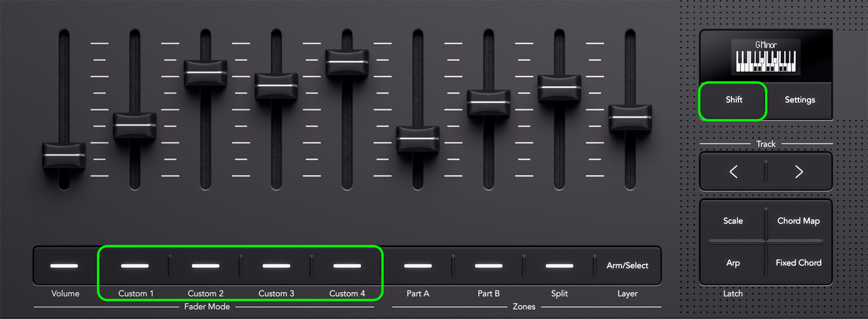Click the Latch label below Arp
Viewport: 868px width, 319px height.
pyautogui.click(x=733, y=293)
